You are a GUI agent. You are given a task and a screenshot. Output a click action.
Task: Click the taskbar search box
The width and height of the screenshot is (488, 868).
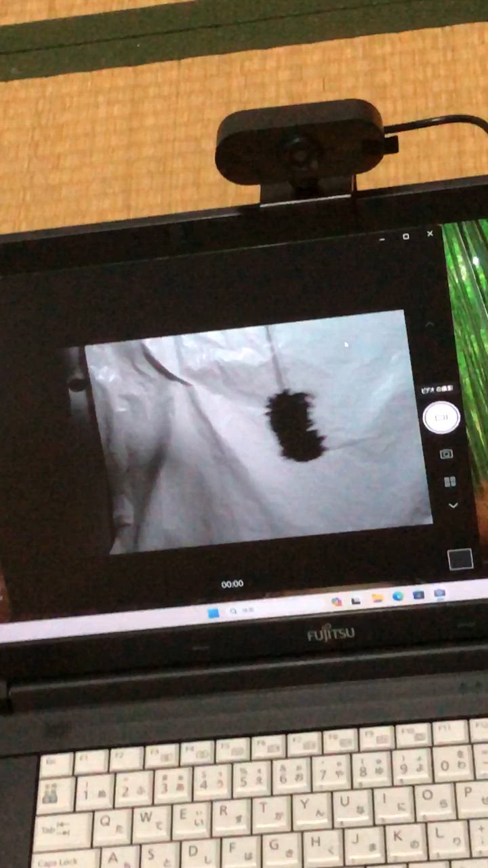point(276,608)
